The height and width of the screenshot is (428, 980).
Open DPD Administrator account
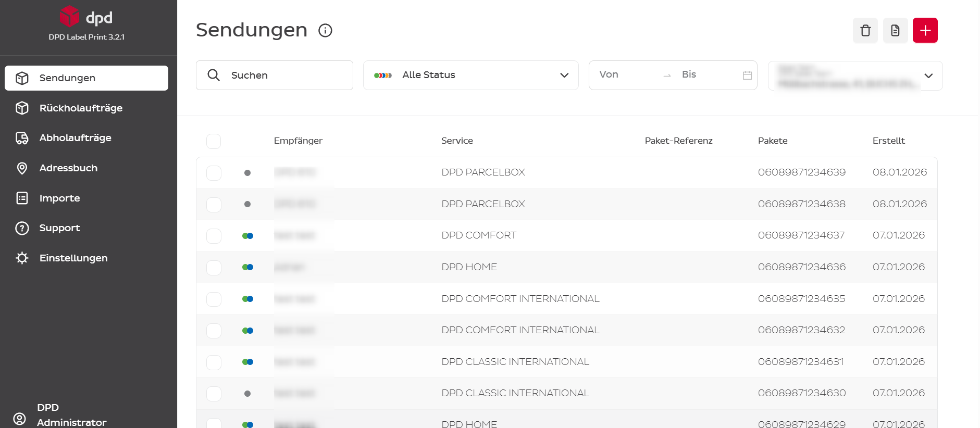pyautogui.click(x=71, y=415)
